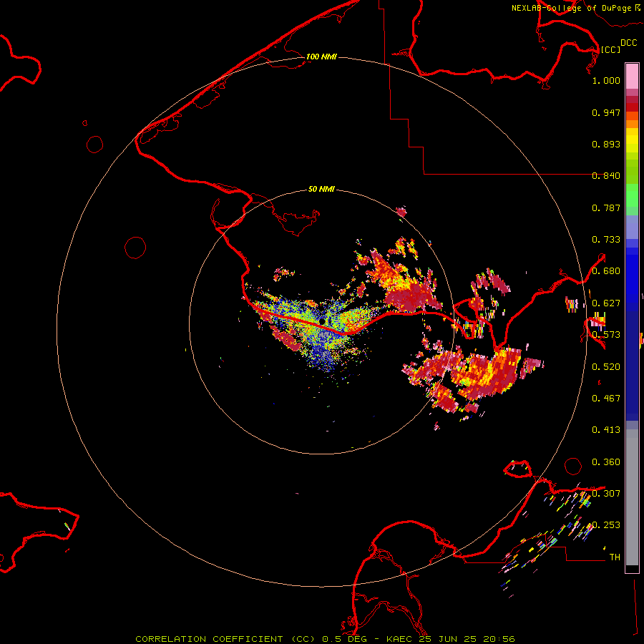Select the 100 NMI range ring label

(x=321, y=57)
